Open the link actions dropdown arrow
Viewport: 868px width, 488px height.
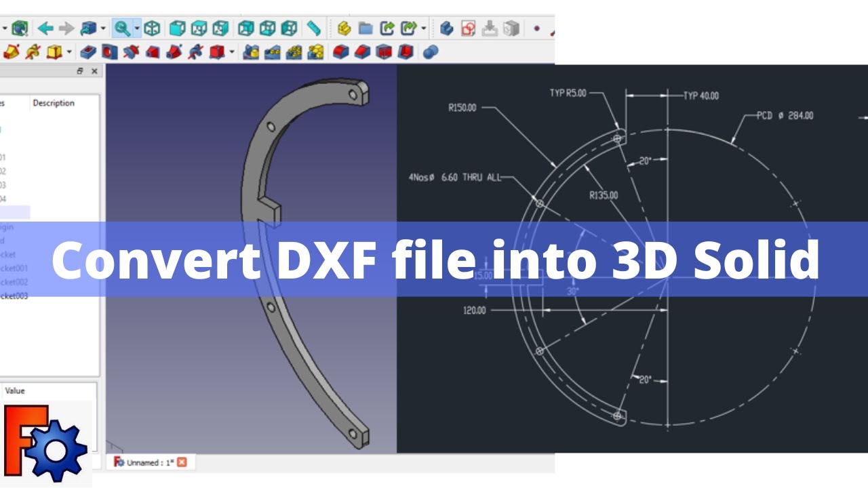click(424, 28)
